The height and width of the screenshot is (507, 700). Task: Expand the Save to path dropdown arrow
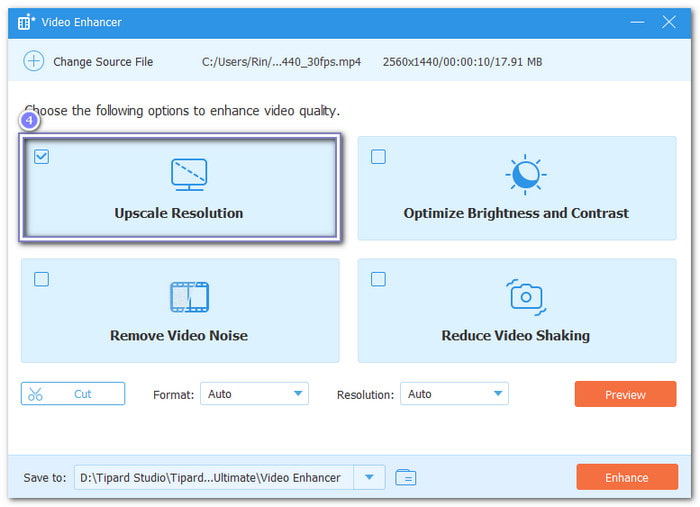369,477
